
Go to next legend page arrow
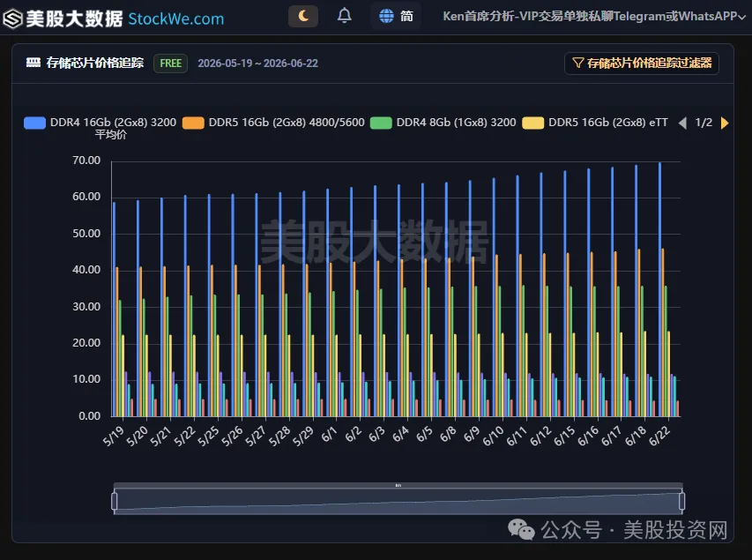click(x=725, y=123)
